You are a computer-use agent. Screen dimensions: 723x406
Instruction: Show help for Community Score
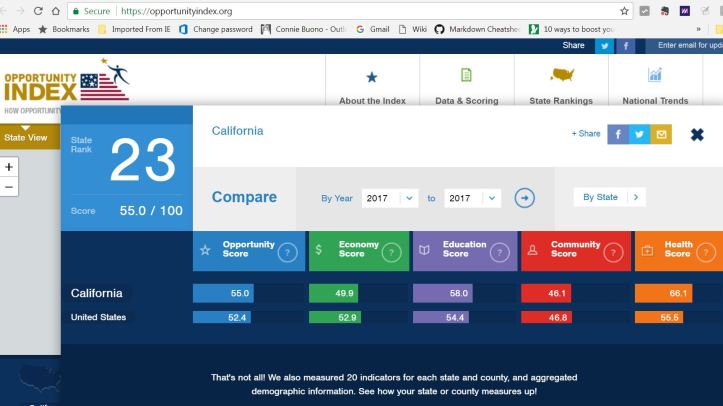(613, 252)
